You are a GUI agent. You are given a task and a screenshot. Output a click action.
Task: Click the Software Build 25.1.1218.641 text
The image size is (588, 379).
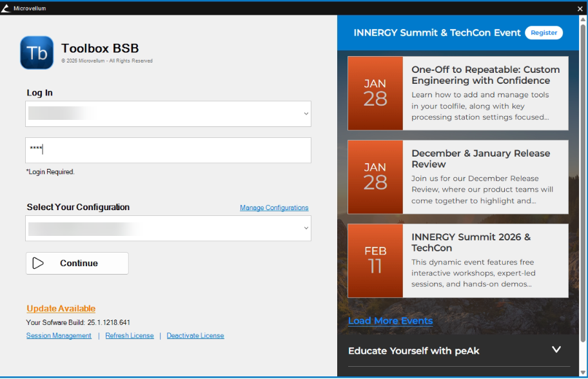[x=78, y=323]
